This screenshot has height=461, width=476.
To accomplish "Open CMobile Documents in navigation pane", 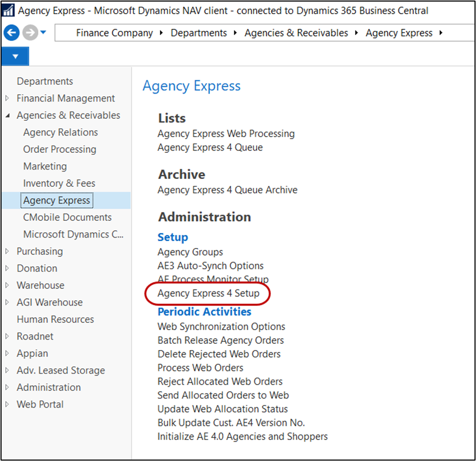I will click(x=68, y=217).
